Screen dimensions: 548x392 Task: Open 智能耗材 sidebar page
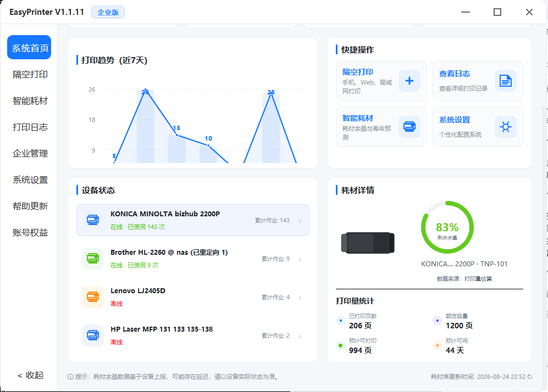click(30, 101)
